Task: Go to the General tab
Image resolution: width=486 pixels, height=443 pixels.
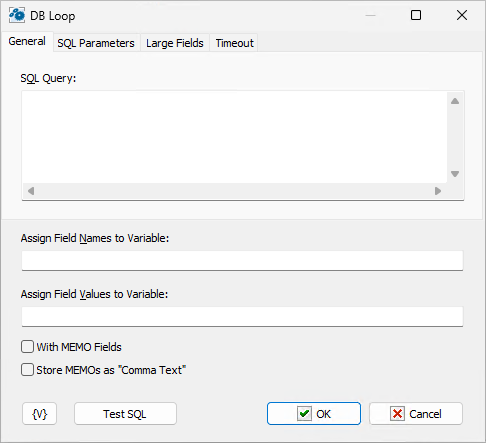Action: (x=27, y=41)
